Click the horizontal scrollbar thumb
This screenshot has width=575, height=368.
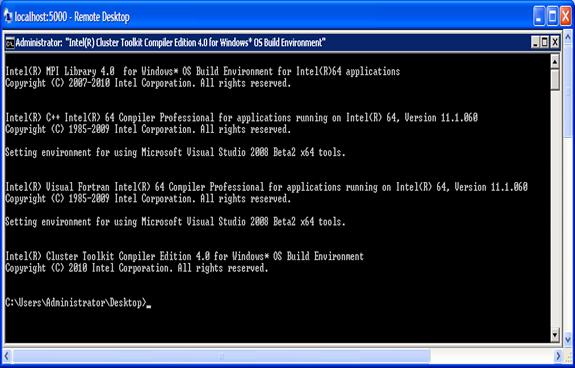[221, 356]
